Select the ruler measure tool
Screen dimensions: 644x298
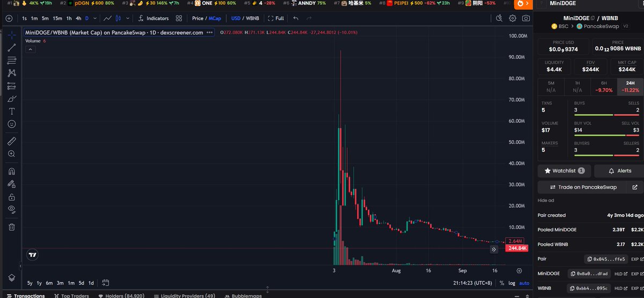12,141
